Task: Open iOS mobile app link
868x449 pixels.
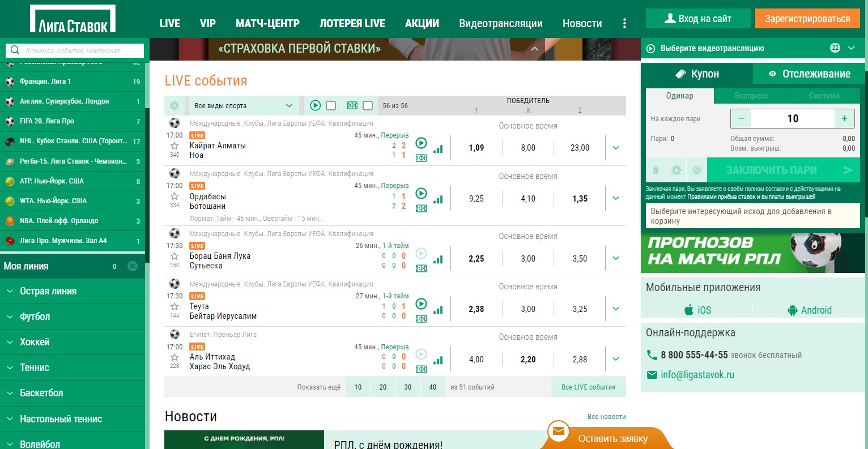Action: point(697,310)
